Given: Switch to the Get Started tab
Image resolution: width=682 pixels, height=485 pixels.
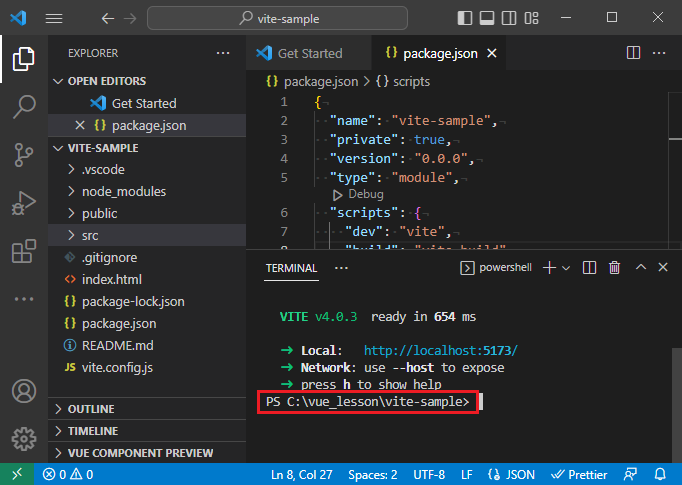Looking at the screenshot, I should coord(309,53).
